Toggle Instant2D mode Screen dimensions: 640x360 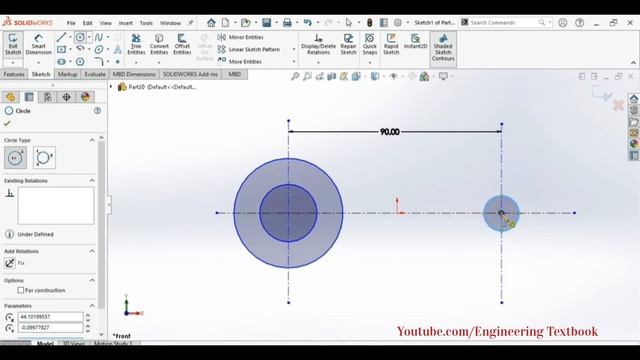pos(415,42)
